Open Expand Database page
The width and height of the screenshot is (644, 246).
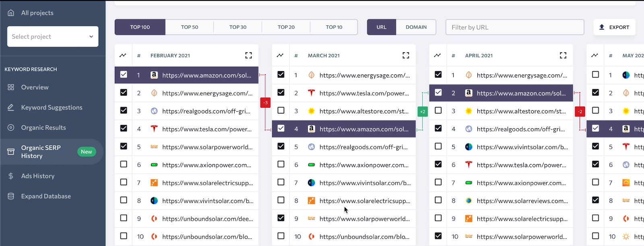46,196
